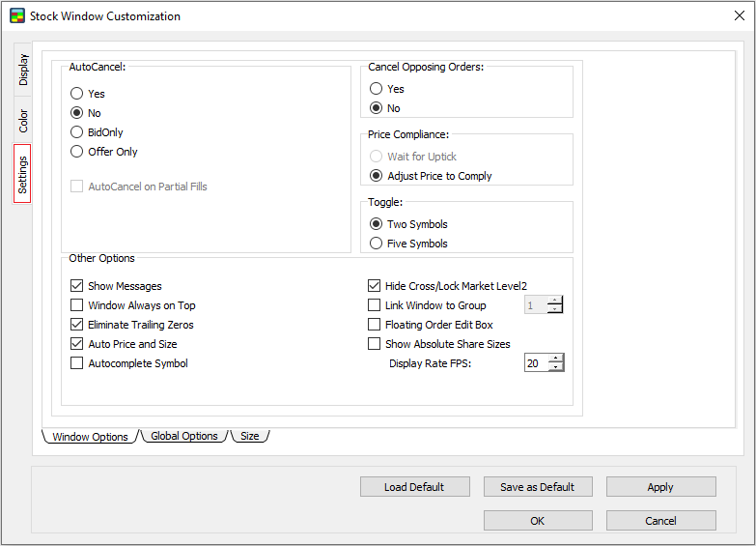Image resolution: width=756 pixels, height=546 pixels.
Task: Close the Stock Window Customization dialog
Action: coord(739,15)
